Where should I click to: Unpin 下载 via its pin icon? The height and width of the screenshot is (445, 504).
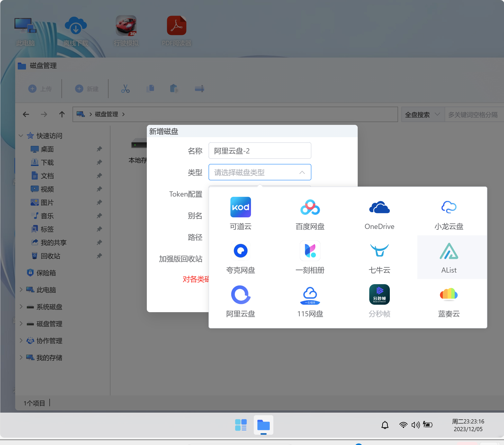99,162
